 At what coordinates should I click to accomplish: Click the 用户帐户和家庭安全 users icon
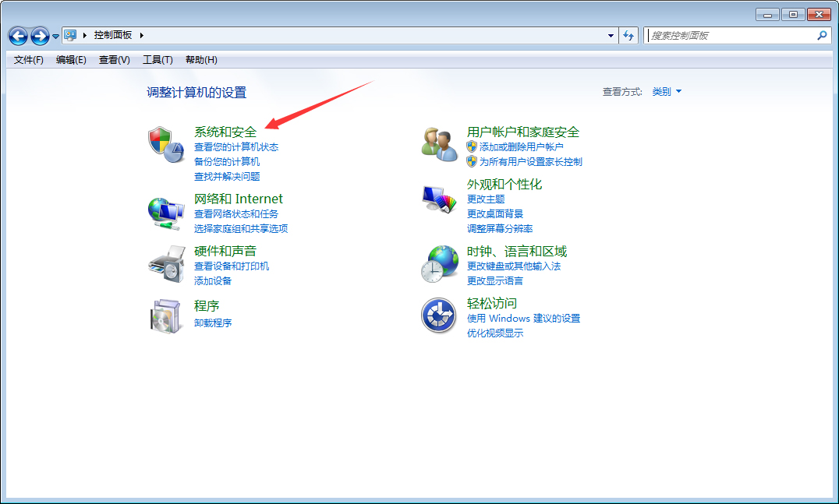pyautogui.click(x=439, y=146)
